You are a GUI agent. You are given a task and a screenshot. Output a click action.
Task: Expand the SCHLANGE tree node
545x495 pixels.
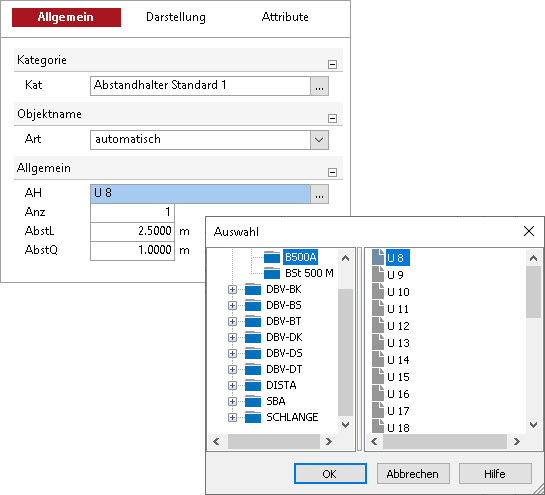(x=232, y=417)
